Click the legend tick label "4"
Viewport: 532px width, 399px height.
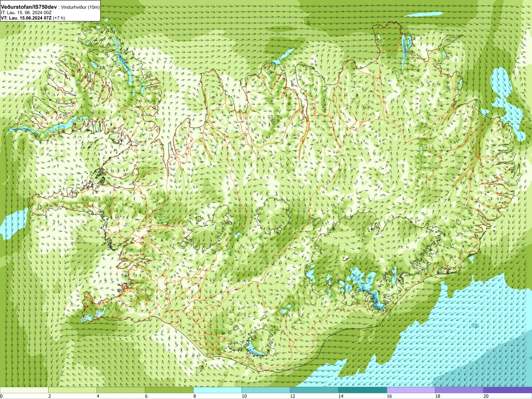(98, 396)
